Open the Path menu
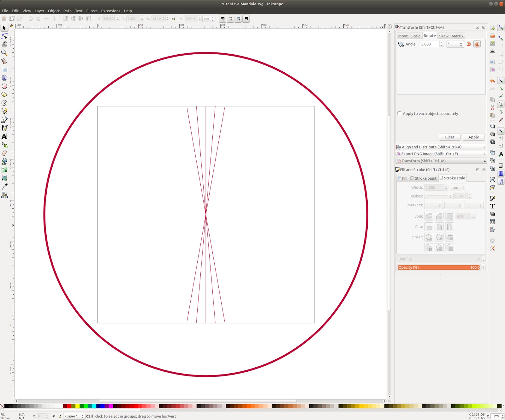Viewport: 505px width, 420px height. pyautogui.click(x=68, y=11)
